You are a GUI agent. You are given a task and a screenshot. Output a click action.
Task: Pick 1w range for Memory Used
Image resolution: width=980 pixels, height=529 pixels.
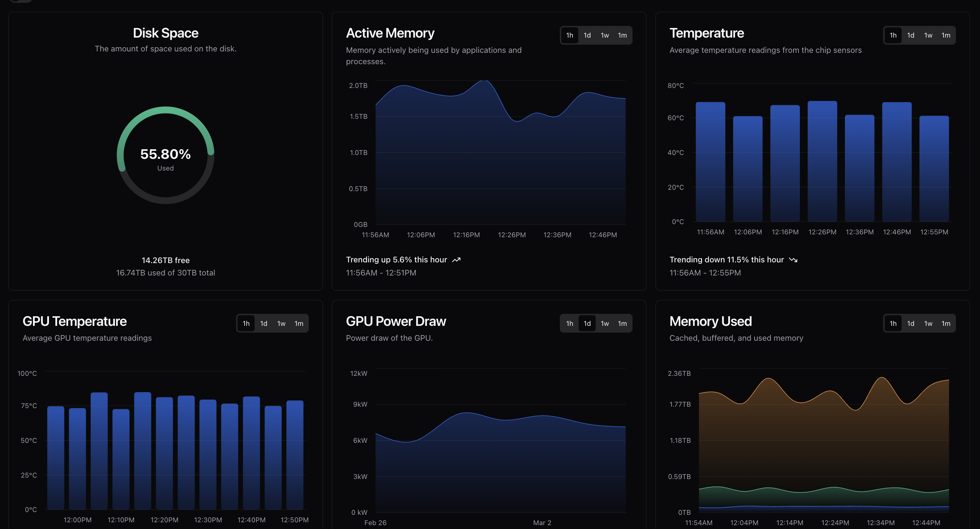click(x=928, y=324)
